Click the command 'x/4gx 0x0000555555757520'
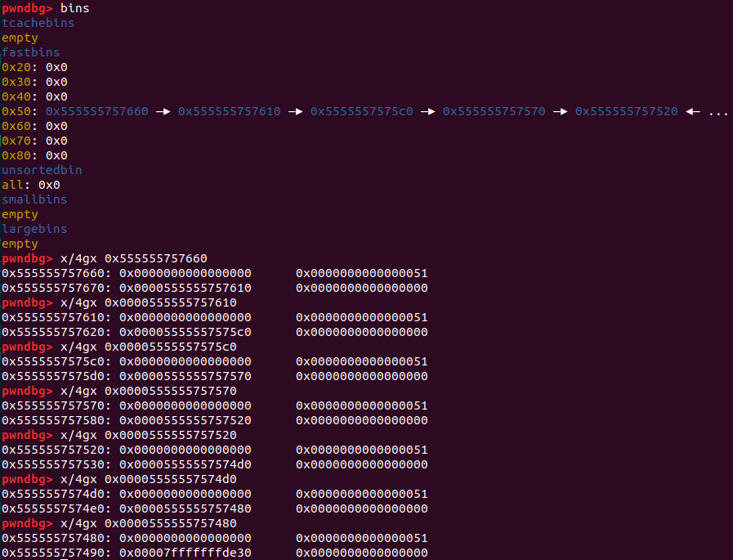 click(149, 436)
